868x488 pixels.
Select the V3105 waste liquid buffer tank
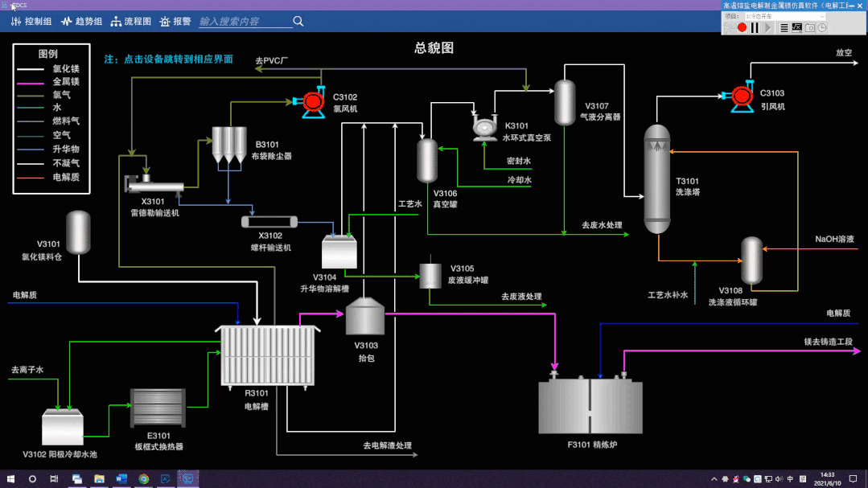[430, 276]
